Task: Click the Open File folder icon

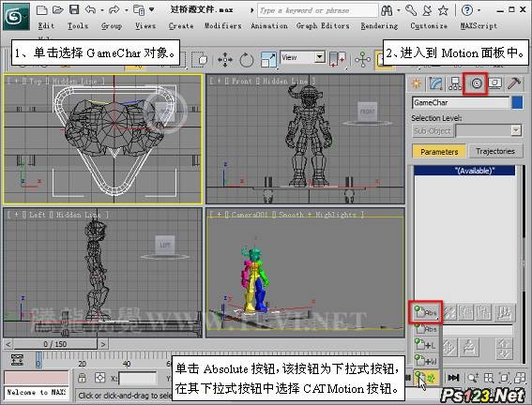Action: point(57,9)
